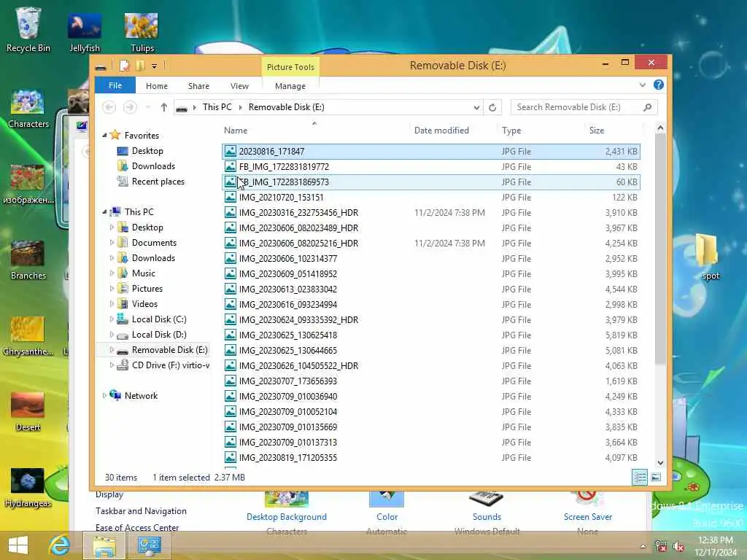Open the Home ribbon tab
747x560 pixels.
point(157,86)
